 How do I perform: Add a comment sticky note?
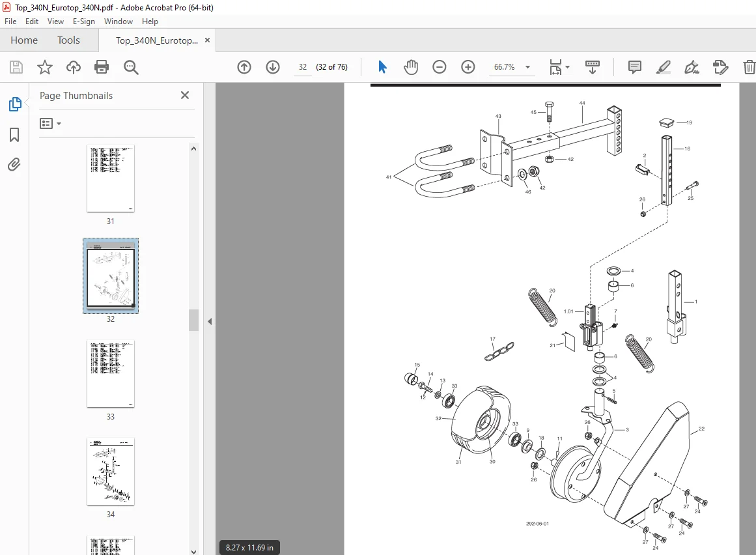(635, 67)
